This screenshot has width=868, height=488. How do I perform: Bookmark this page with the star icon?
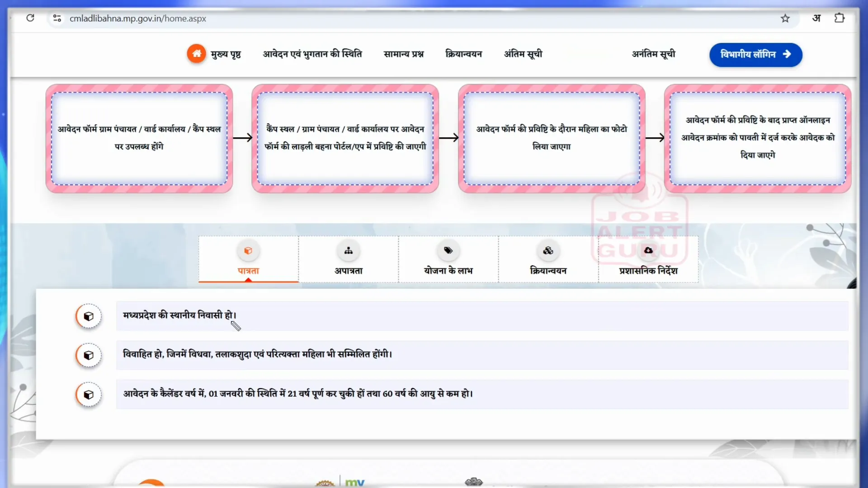(x=785, y=18)
